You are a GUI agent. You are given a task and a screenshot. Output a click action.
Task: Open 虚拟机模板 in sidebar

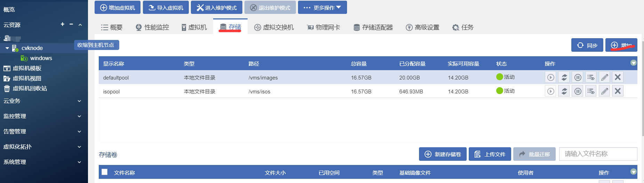point(23,68)
